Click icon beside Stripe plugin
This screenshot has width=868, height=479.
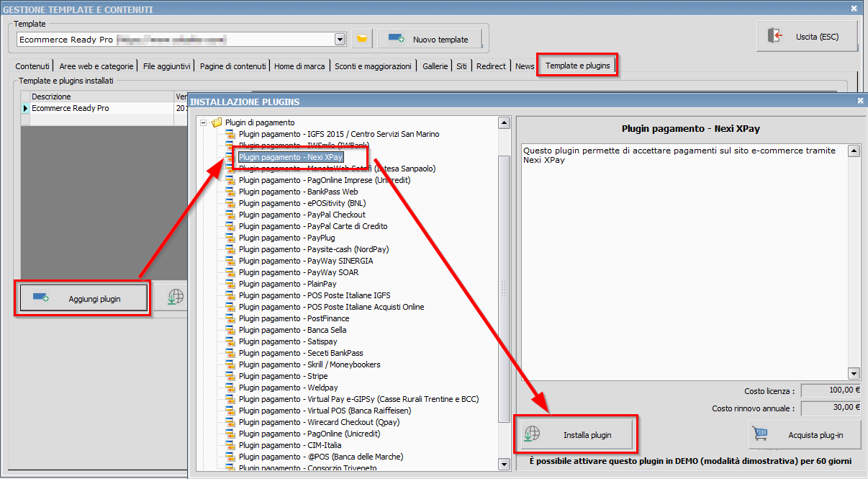(230, 376)
